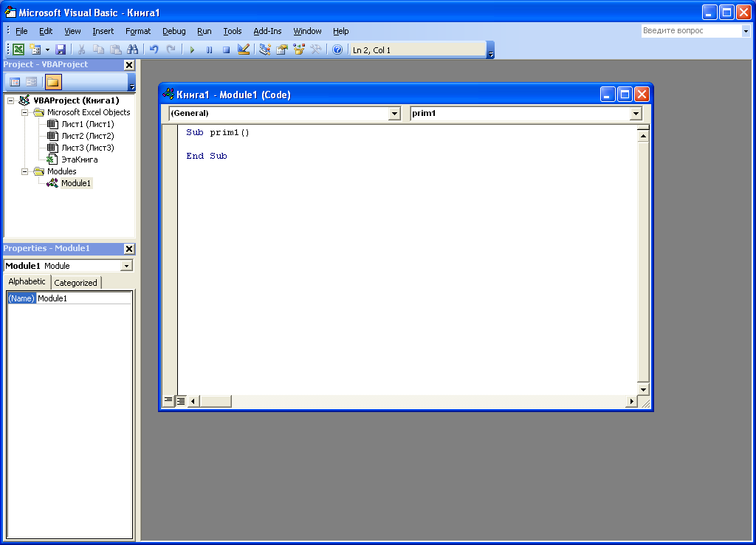This screenshot has width=756, height=545.
Task: Open the Properties Window toolbar icon
Action: (x=282, y=49)
